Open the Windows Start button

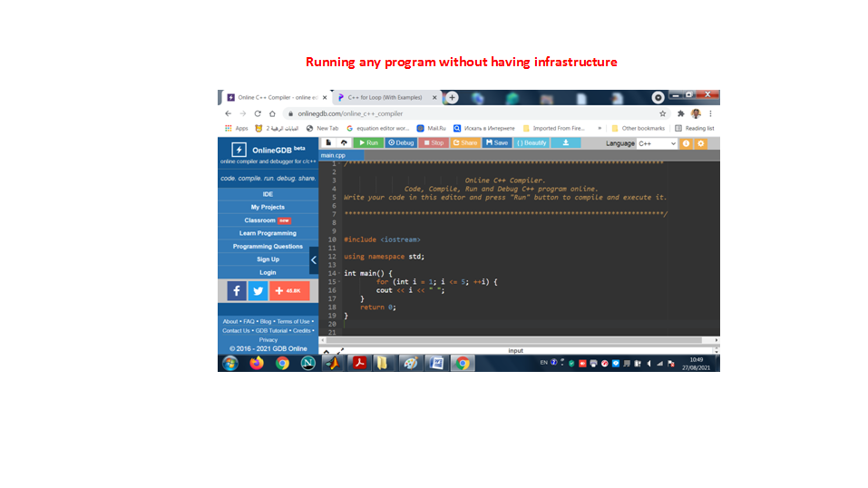point(230,364)
